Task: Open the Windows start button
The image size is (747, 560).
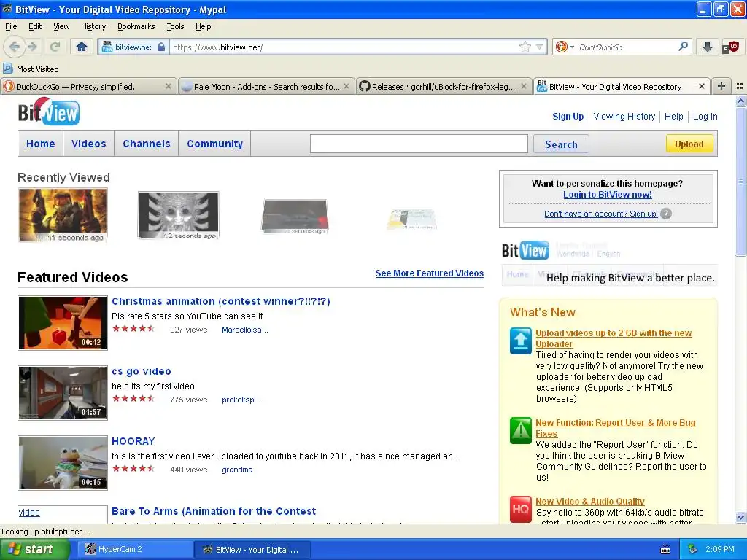Action: [x=34, y=549]
